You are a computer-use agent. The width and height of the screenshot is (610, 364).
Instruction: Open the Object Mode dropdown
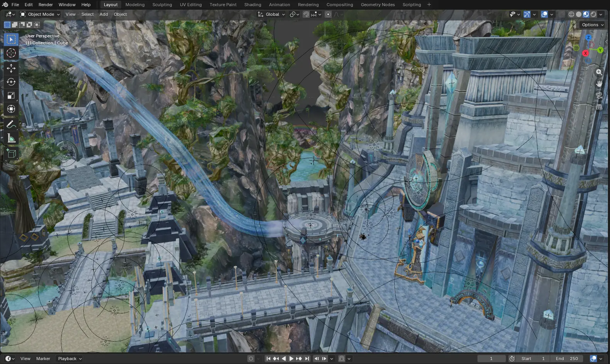(40, 14)
